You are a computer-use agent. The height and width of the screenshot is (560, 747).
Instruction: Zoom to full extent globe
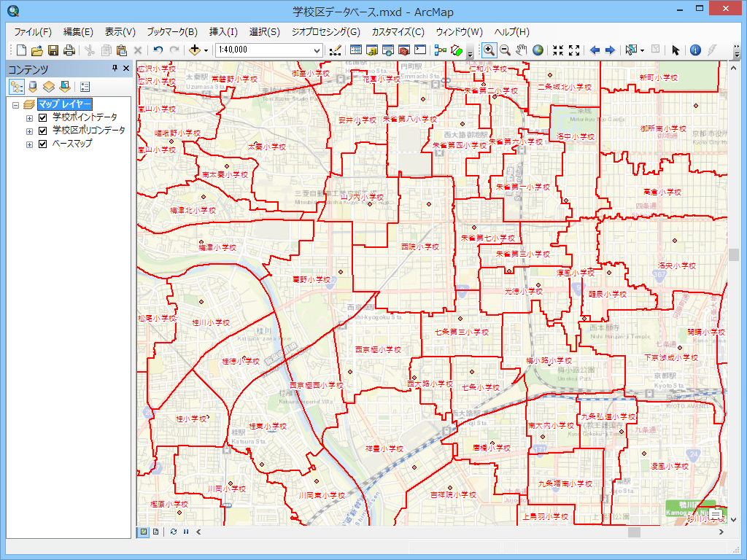pos(538,50)
